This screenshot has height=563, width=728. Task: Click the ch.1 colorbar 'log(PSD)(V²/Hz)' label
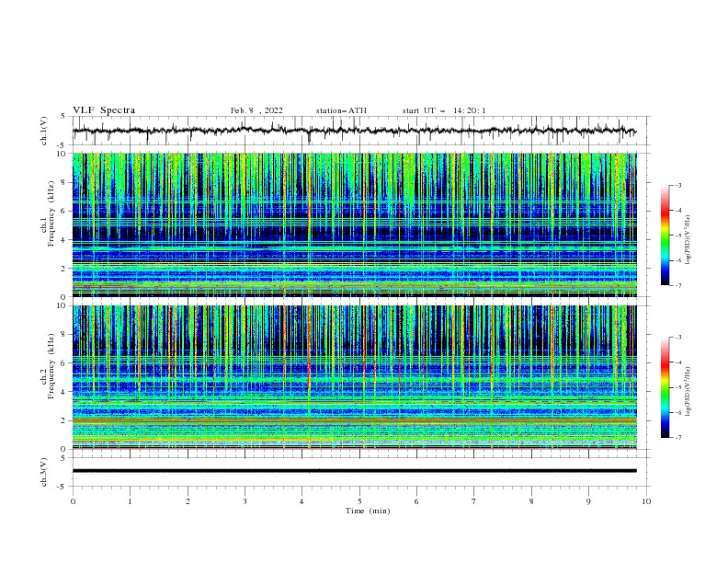pyautogui.click(x=688, y=239)
